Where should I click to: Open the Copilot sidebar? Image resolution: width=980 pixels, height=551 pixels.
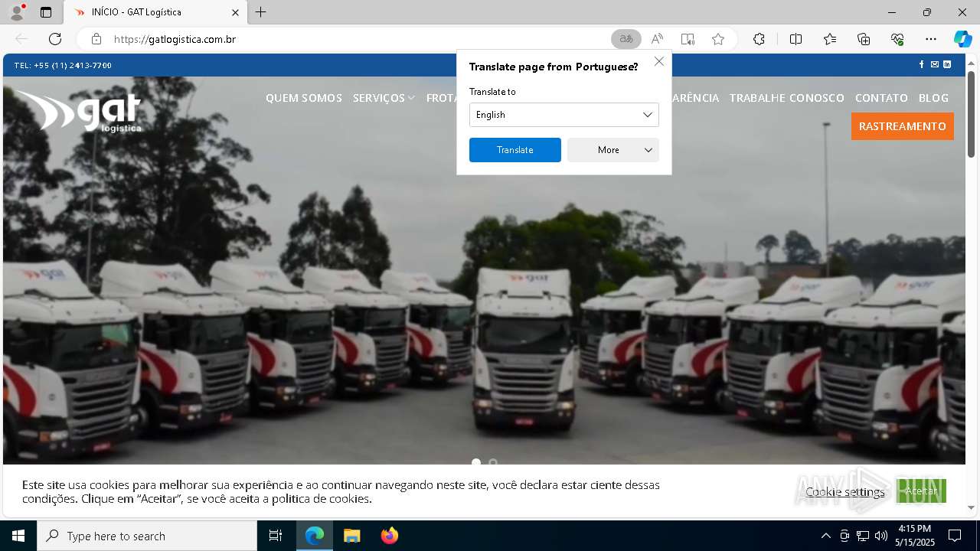pyautogui.click(x=962, y=39)
